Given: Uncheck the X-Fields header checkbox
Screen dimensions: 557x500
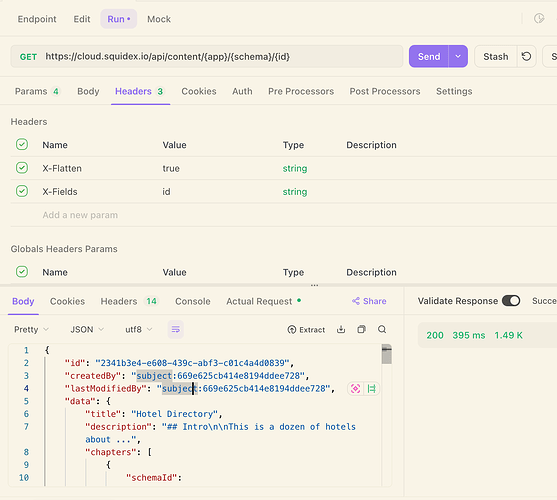Looking at the screenshot, I should [x=22, y=191].
